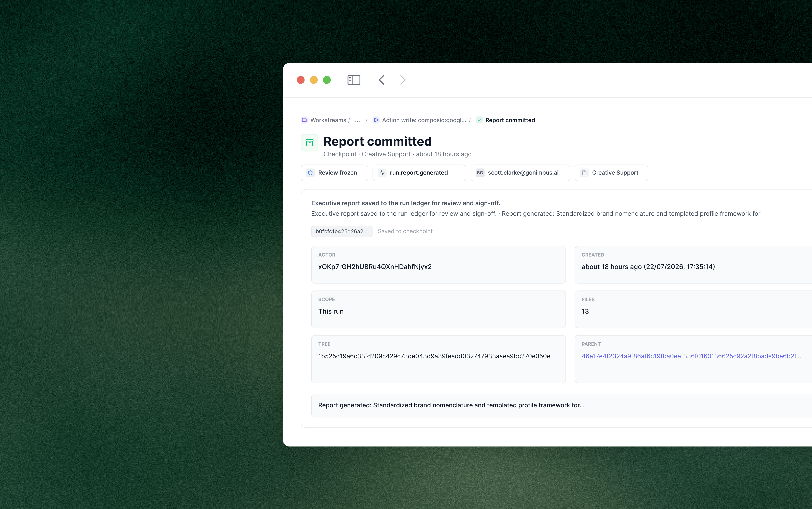Go forward with the right chevron
This screenshot has width=812, height=509.
(403, 80)
